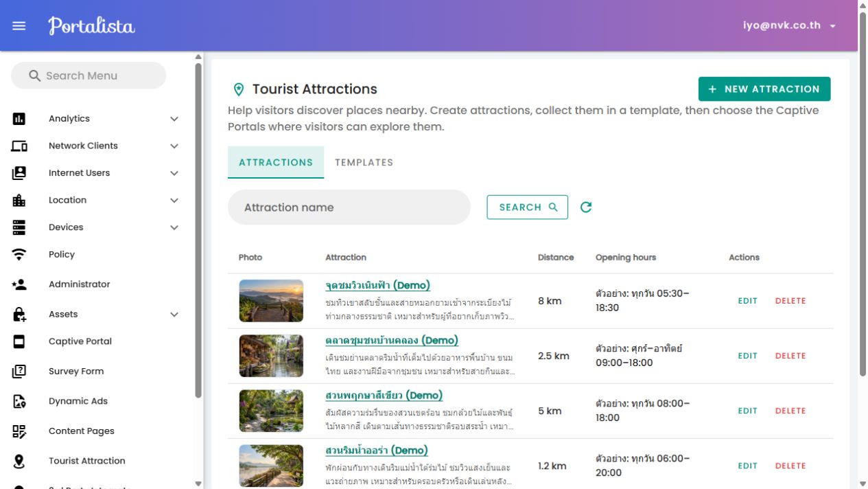Image resolution: width=868 pixels, height=489 pixels.
Task: Edit the สวนริมน้ำออร่า attraction
Action: coord(747,466)
